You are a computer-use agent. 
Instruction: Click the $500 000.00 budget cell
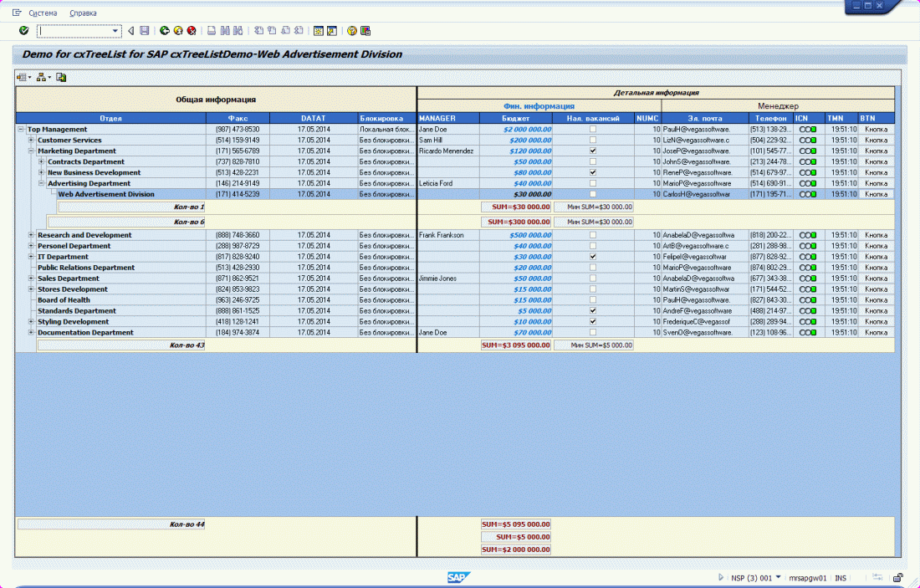516,235
